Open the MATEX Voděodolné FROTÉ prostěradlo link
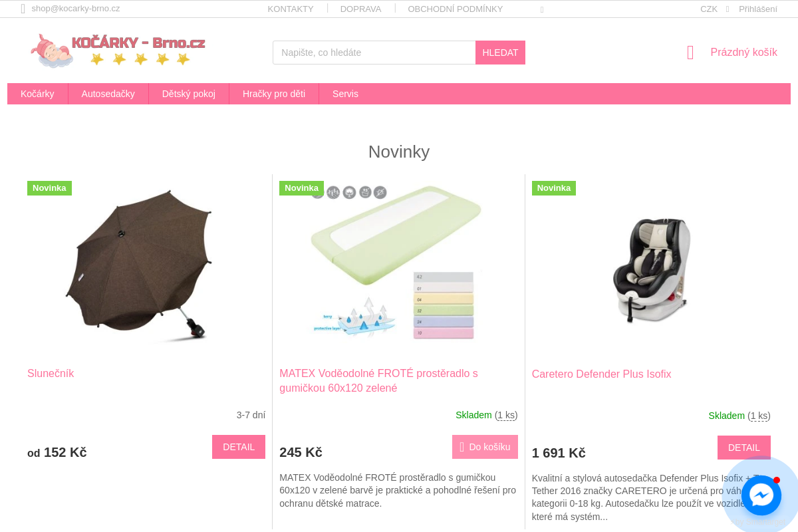 pyautogui.click(x=379, y=380)
